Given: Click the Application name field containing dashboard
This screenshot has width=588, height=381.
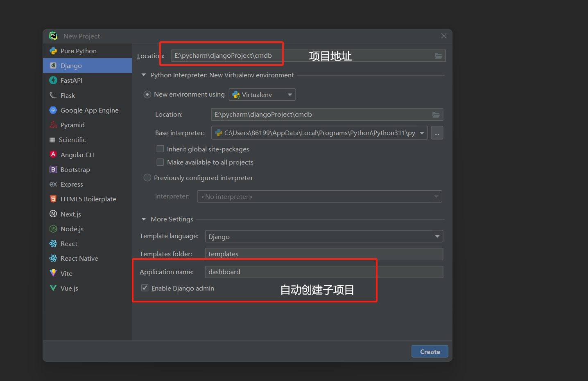Looking at the screenshot, I should [x=324, y=272].
